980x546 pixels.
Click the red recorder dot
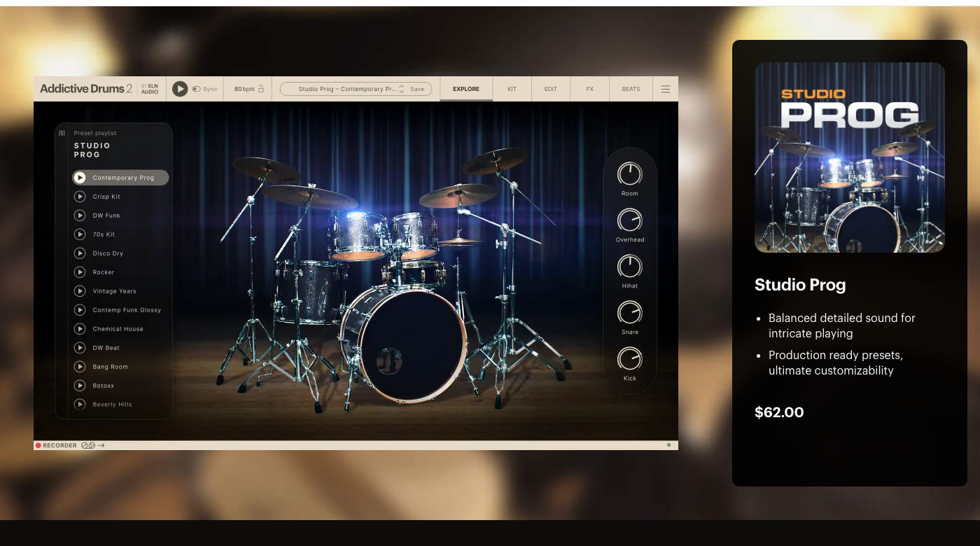[38, 445]
